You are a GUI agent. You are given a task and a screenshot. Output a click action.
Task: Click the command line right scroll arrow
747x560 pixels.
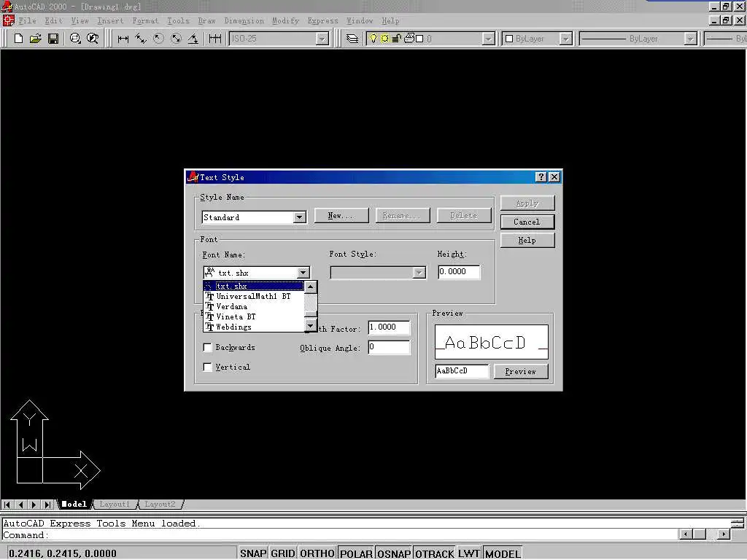[724, 534]
